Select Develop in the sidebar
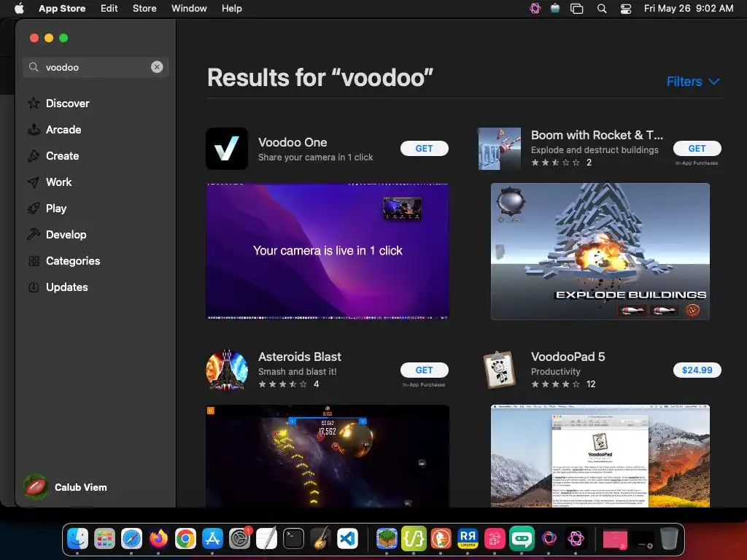Screen dimensions: 747x560 [66, 234]
